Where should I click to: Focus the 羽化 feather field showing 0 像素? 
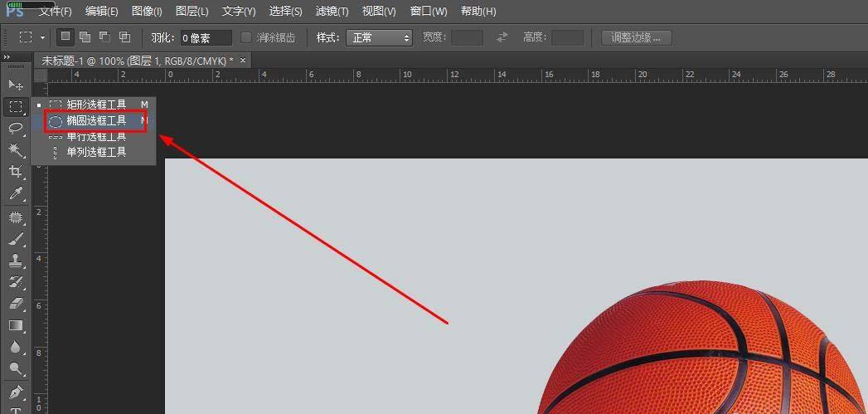pyautogui.click(x=206, y=37)
